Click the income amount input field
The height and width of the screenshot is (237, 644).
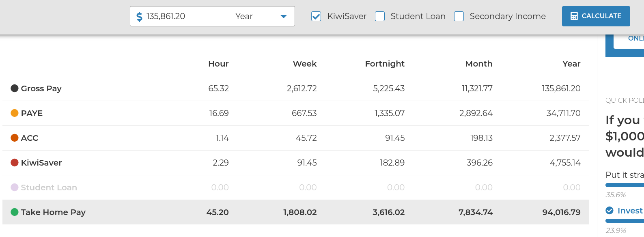179,16
